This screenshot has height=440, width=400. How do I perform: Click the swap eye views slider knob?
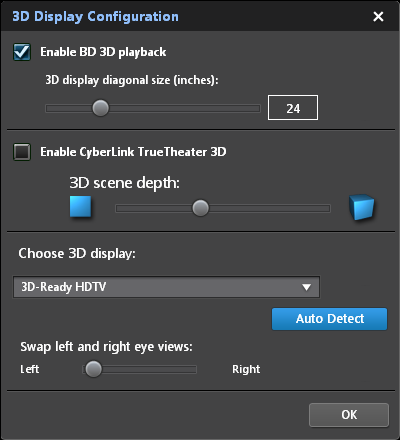point(93,369)
